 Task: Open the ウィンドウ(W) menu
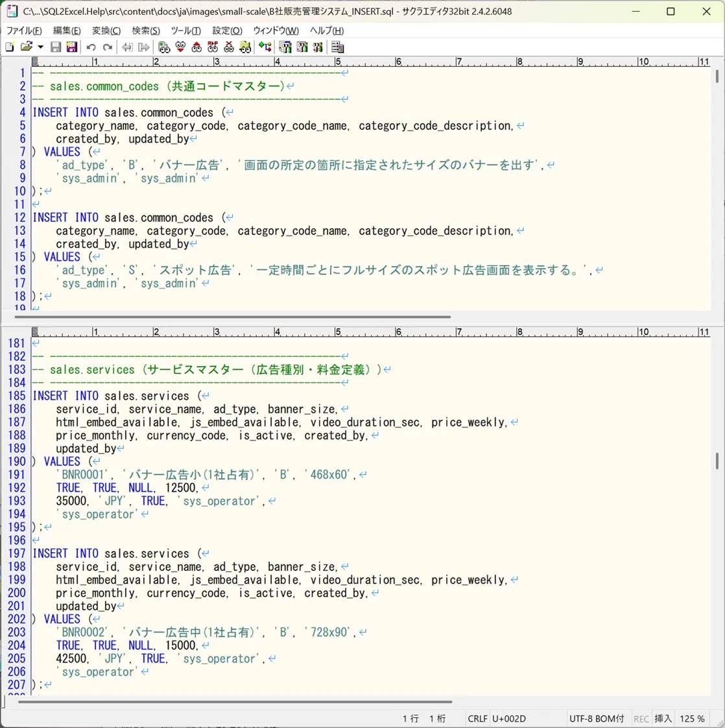(276, 30)
